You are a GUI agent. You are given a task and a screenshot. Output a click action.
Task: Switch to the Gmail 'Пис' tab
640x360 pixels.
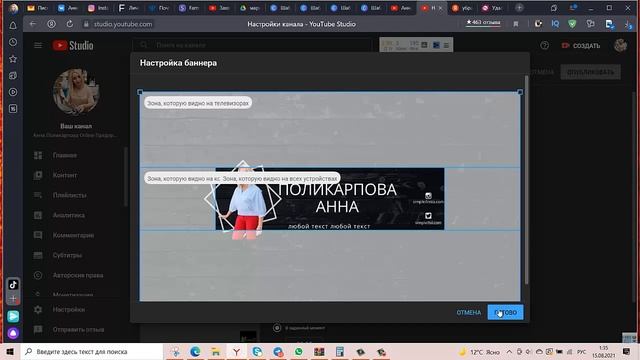[38, 8]
